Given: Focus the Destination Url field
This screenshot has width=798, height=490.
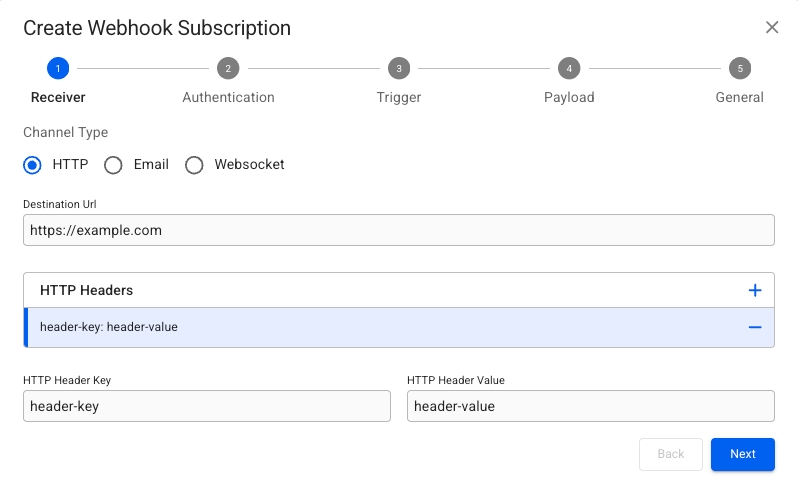Looking at the screenshot, I should pos(398,230).
